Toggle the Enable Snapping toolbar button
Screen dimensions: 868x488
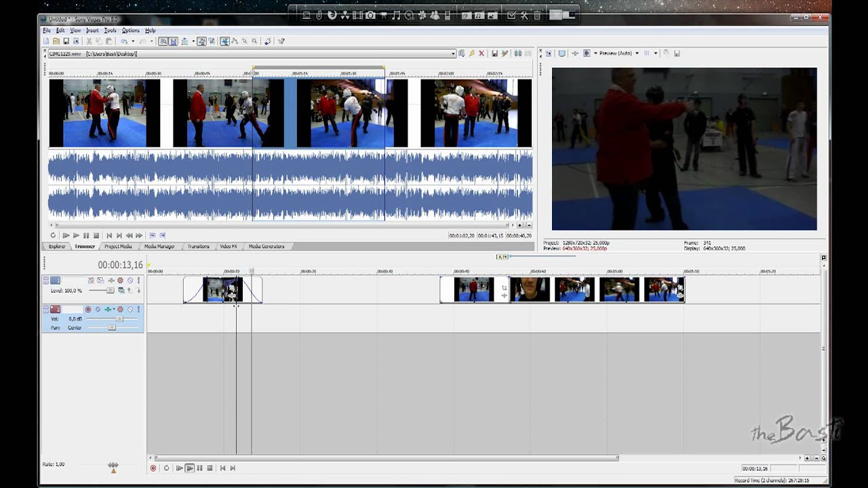[x=163, y=41]
